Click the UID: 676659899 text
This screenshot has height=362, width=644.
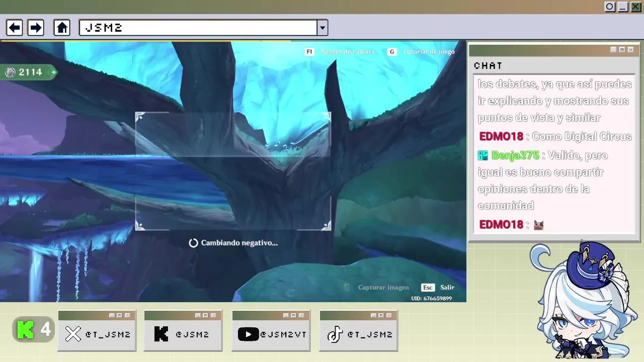[x=431, y=299]
